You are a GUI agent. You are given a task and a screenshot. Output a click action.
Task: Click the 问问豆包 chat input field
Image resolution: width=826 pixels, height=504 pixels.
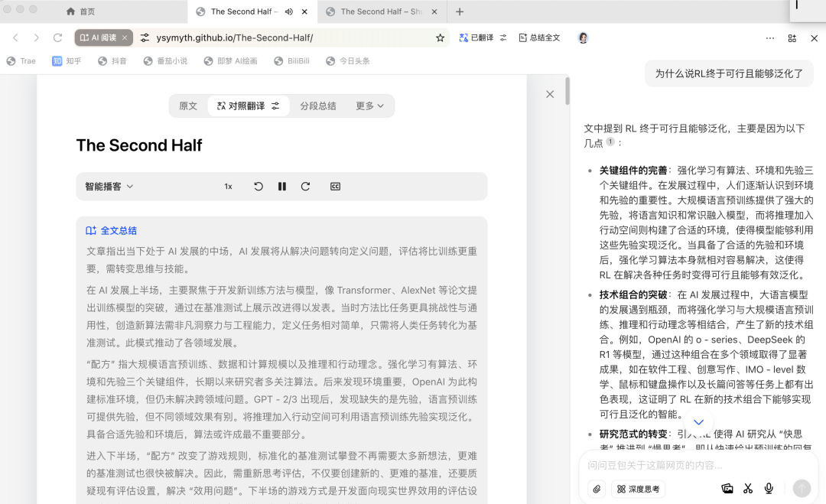(698, 465)
